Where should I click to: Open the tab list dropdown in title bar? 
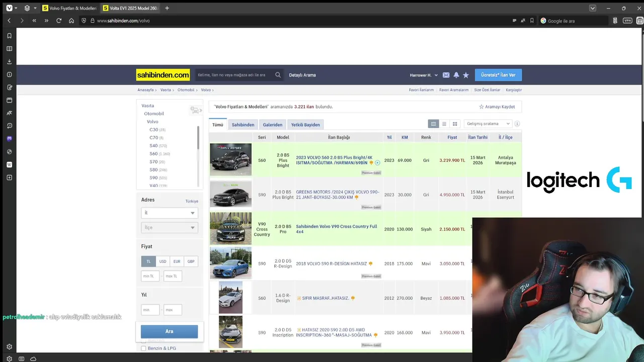593,8
